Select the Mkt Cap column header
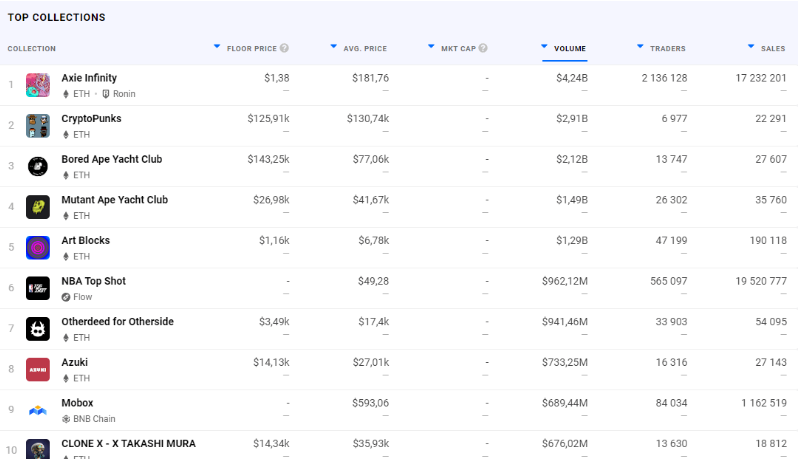Image resolution: width=799 pixels, height=459 pixels. point(458,48)
